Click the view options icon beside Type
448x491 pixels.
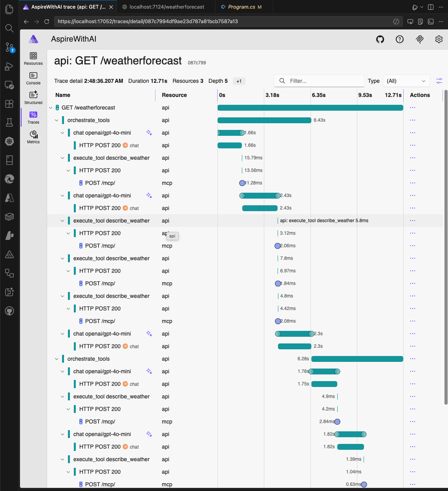click(x=439, y=81)
